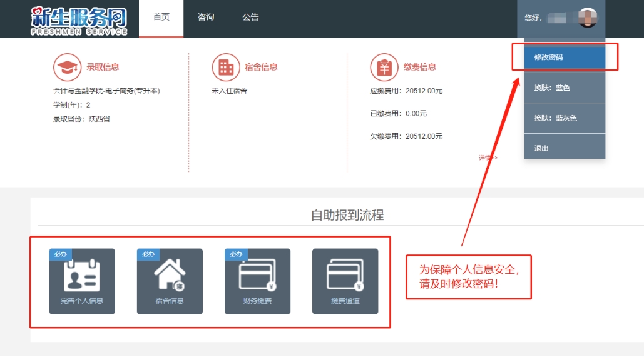Click the 录取信息 heading text

[103, 67]
